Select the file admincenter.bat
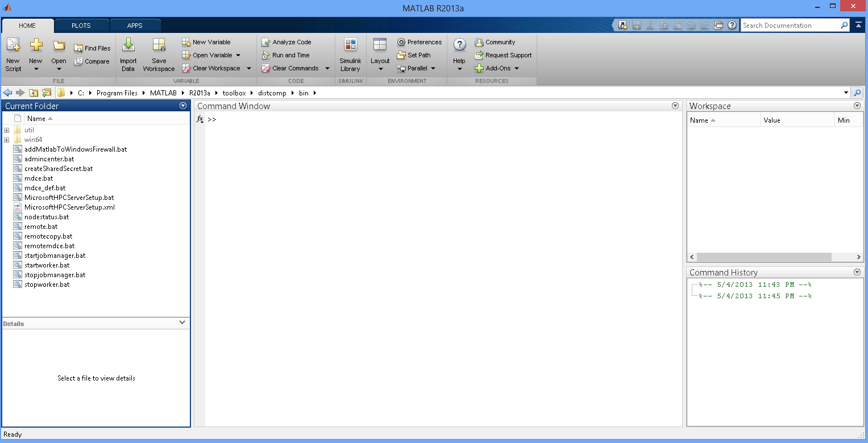Viewport: 868px width, 443px height. pos(49,159)
